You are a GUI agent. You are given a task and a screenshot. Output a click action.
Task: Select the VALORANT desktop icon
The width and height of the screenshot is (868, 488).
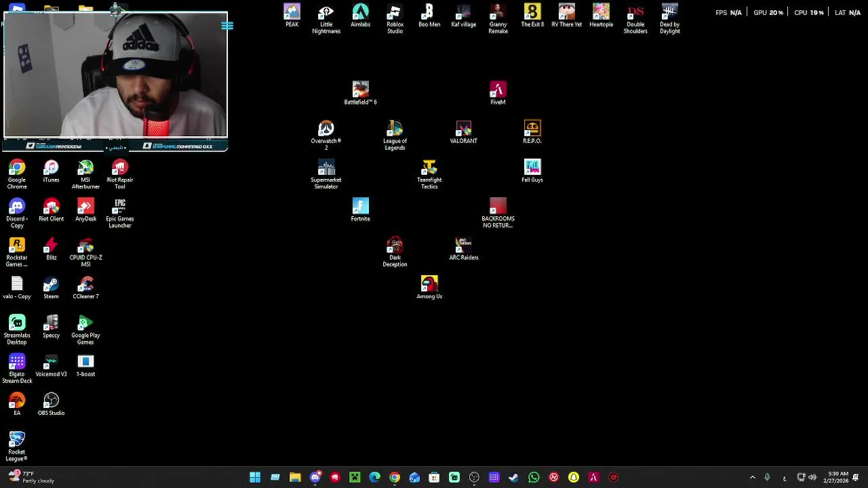tap(464, 132)
